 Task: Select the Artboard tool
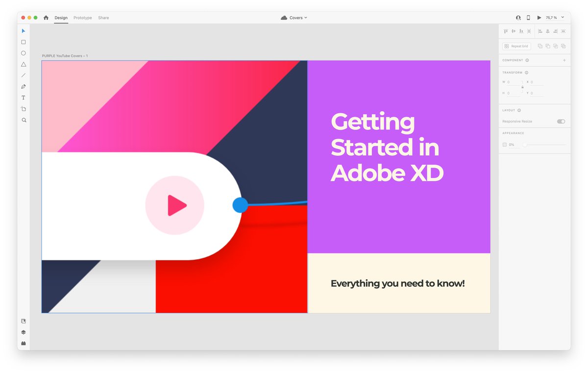coord(23,109)
